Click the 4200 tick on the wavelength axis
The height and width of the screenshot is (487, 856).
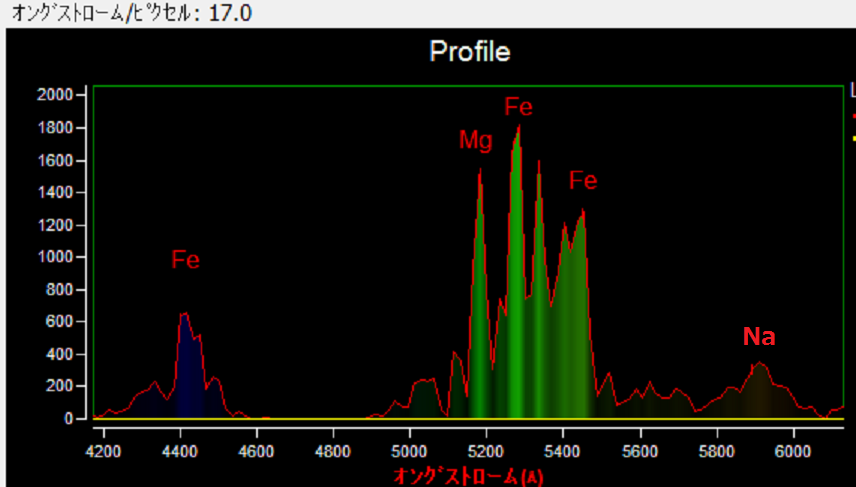(103, 451)
